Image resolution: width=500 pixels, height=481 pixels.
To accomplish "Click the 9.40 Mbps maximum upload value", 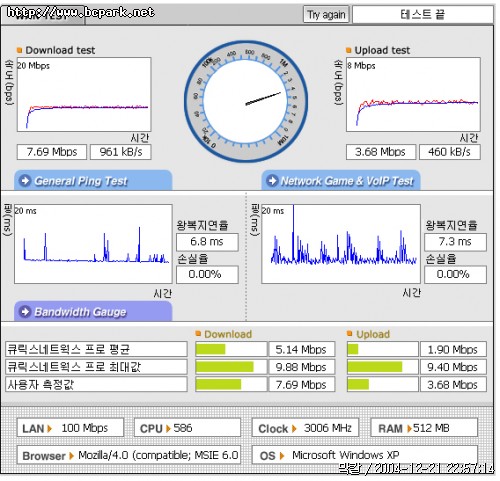I will (x=453, y=367).
